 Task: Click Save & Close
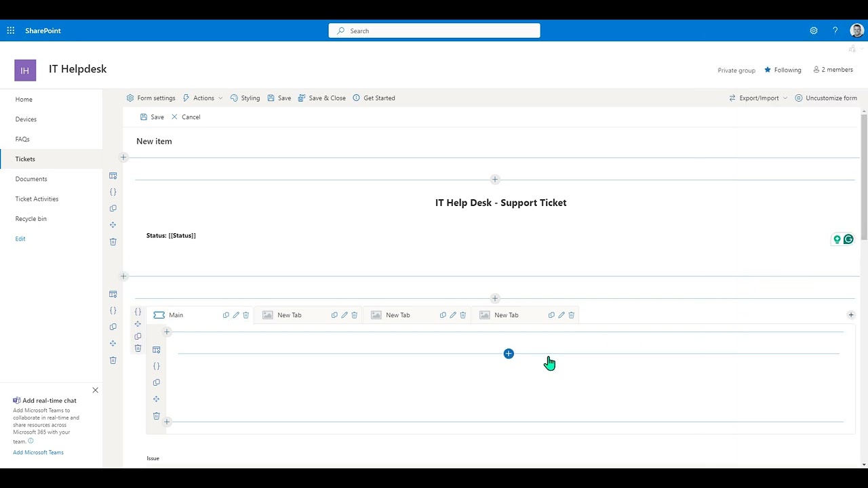pyautogui.click(x=321, y=98)
